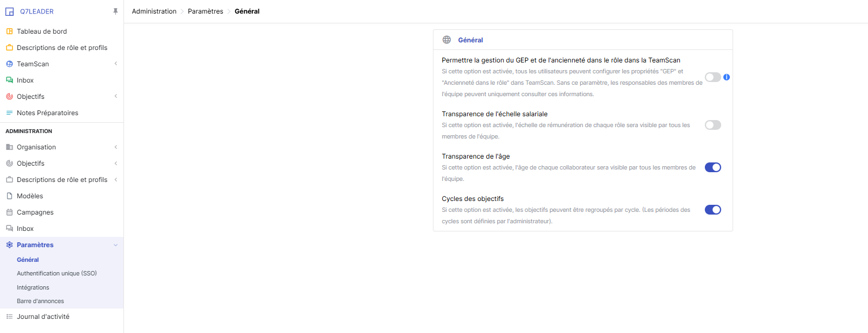
Task: Click the Q7LEADER logo icon
Action: coord(9,11)
